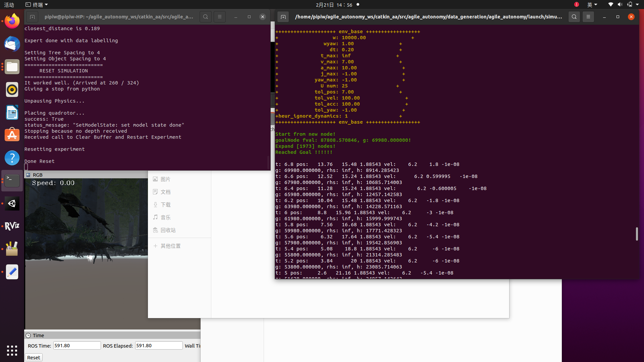Click search icon in left terminal
The height and width of the screenshot is (362, 644).
tap(206, 17)
